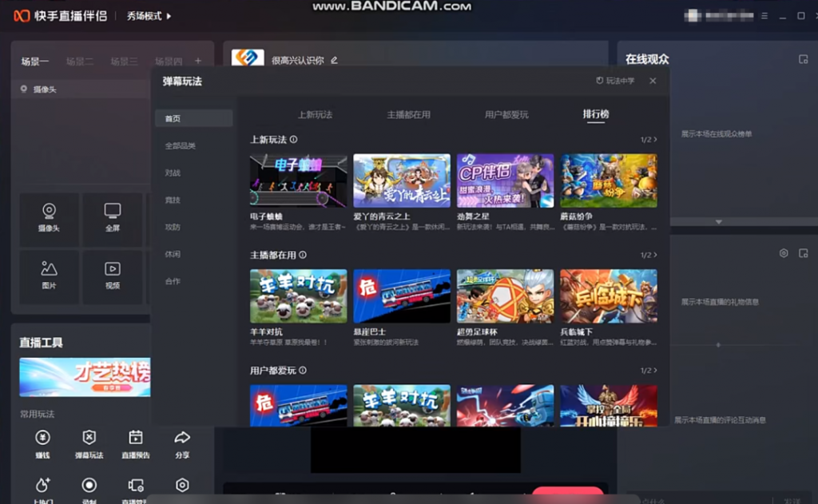818x504 pixels.
Task: Open the hamburger menu in title bar
Action: [x=764, y=16]
